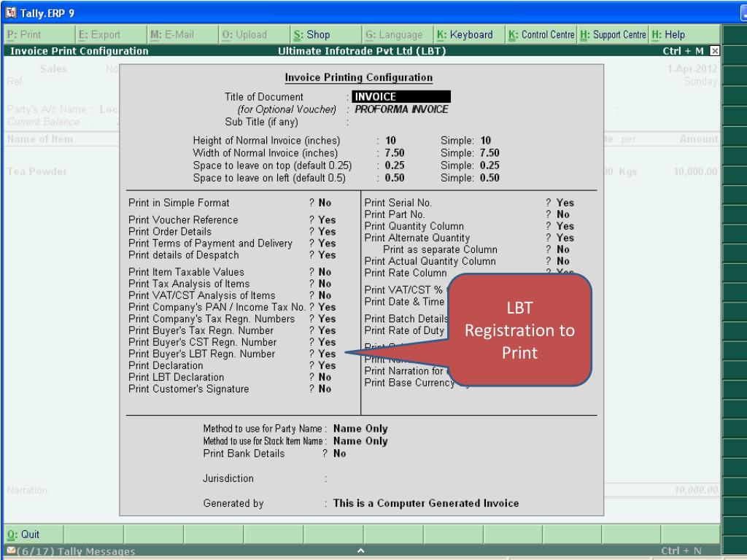The height and width of the screenshot is (560, 747).
Task: Click the Sub Title (if any) field
Action: pyautogui.click(x=400, y=122)
